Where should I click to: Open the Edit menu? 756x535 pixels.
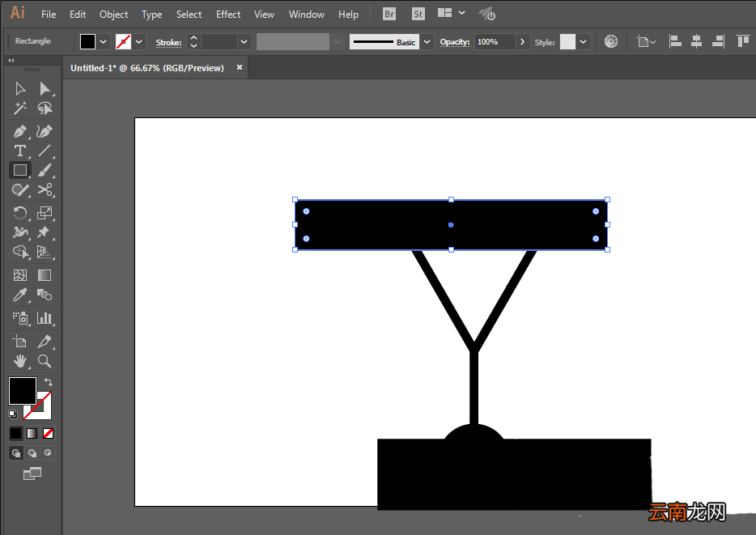click(78, 15)
